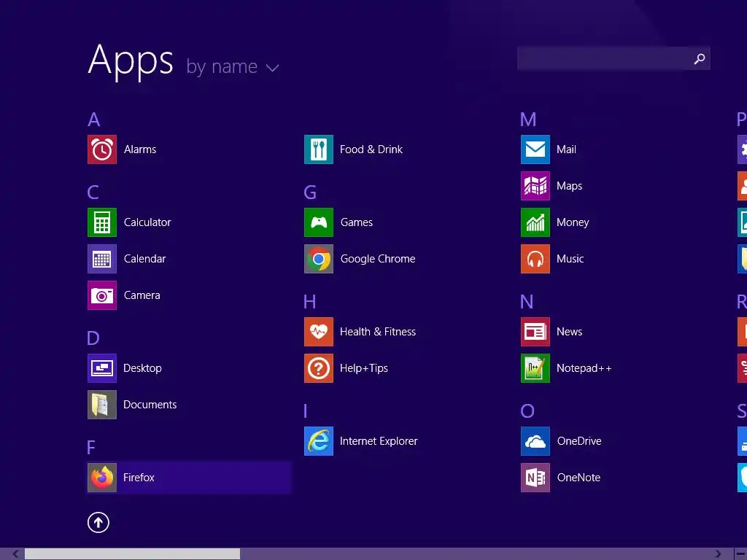Select the letter N group header
This screenshot has width=747, height=560.
pos(527,302)
